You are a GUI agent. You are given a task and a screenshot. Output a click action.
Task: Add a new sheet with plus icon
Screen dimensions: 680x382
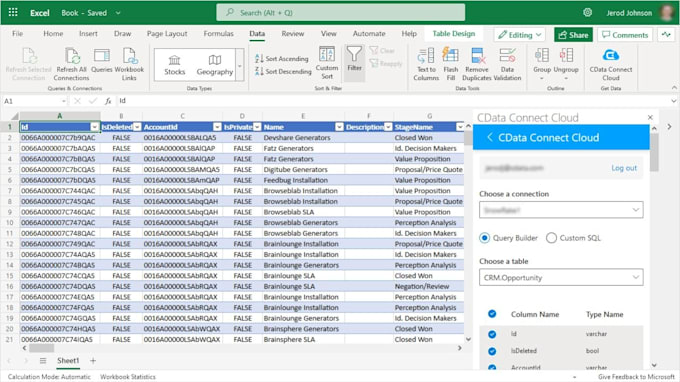[93, 361]
